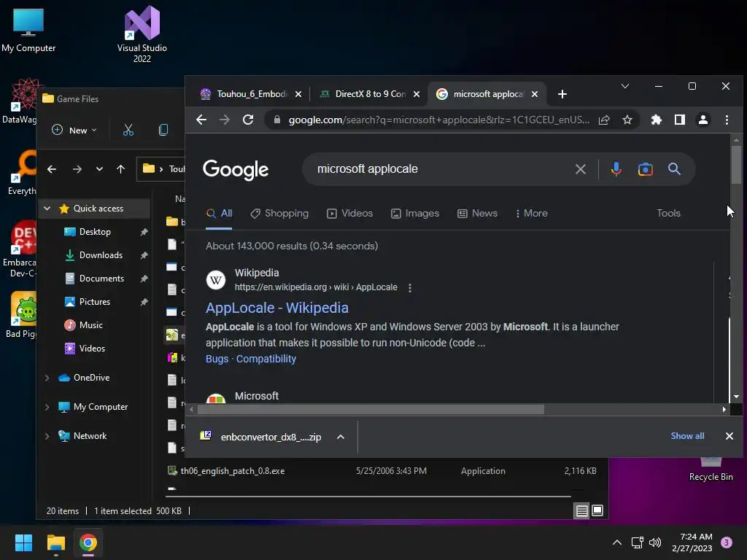Go forward in File Explorer
The width and height of the screenshot is (747, 560).
77,169
